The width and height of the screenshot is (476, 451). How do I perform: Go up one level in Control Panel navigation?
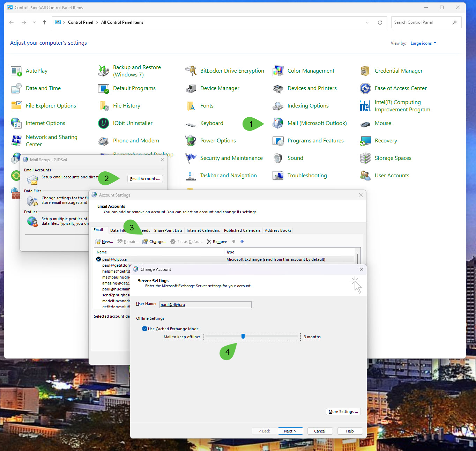click(44, 22)
